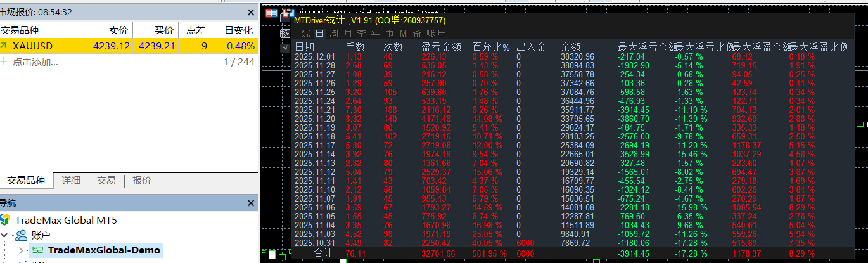Viewport: 868px width, 263px height.
Task: Click the 2025.12.01 date row
Action: (315, 56)
